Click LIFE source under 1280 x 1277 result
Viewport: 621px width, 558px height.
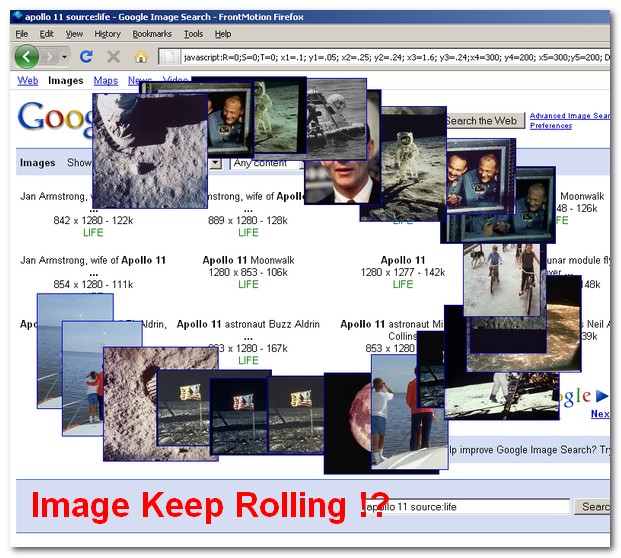pos(403,284)
